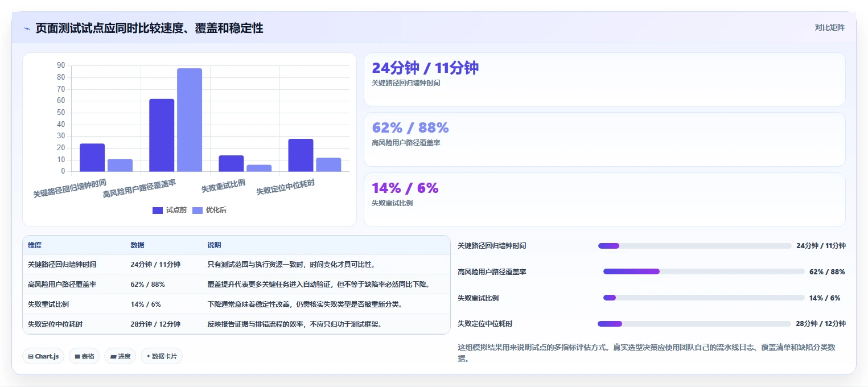Open the 14% / 6% data card

(604, 200)
